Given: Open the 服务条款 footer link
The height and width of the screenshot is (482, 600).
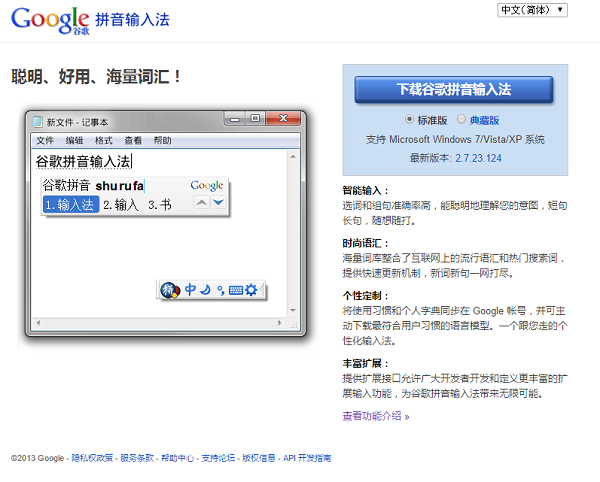Looking at the screenshot, I should click(x=137, y=458).
